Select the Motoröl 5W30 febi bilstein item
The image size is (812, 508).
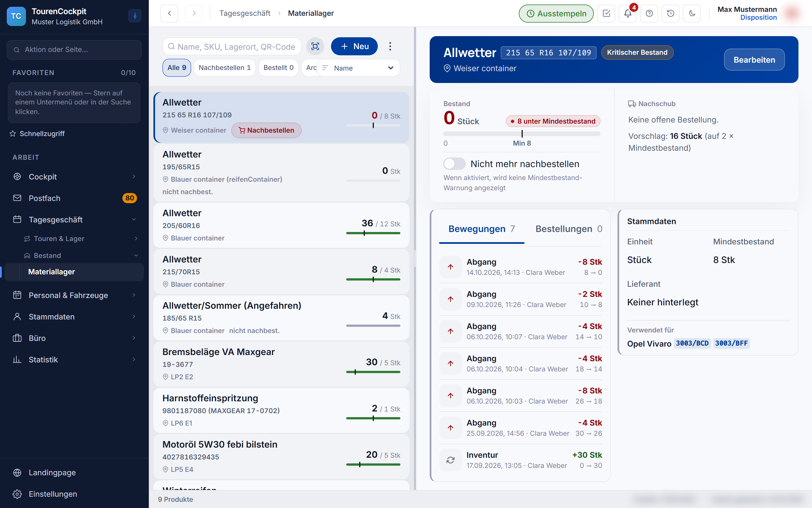pos(281,457)
